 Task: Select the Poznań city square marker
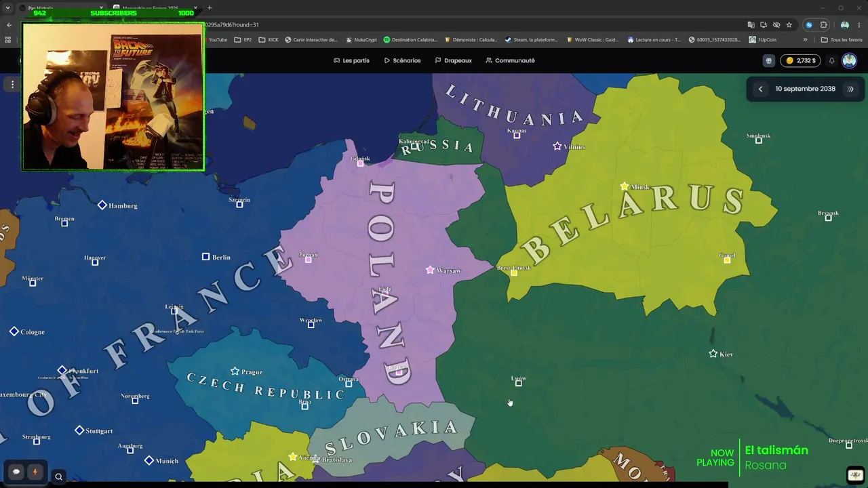click(309, 260)
